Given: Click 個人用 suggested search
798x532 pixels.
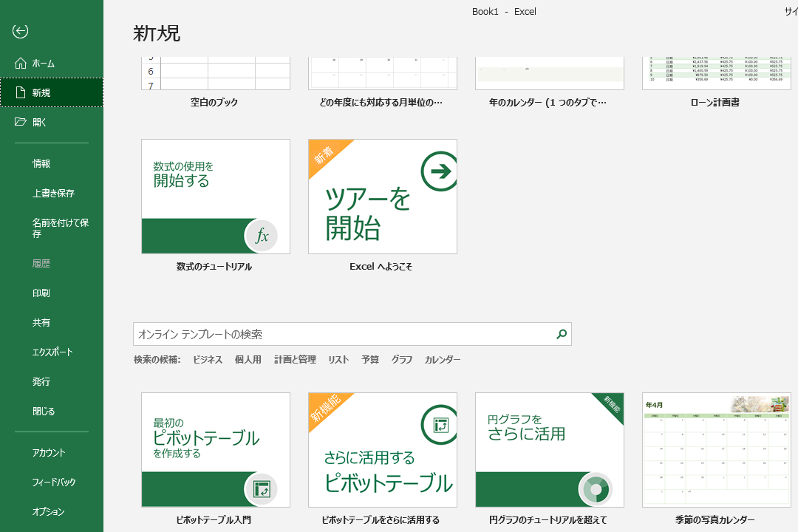Looking at the screenshot, I should pyautogui.click(x=248, y=359).
